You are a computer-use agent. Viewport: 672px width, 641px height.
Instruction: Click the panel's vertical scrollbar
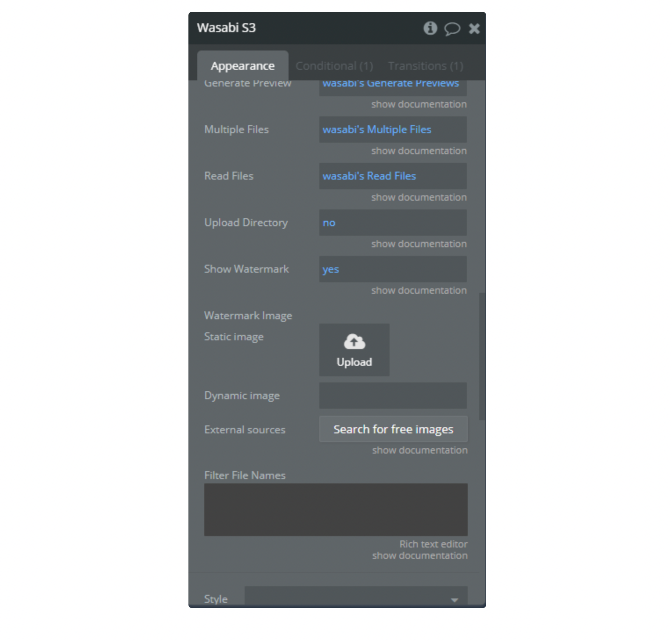(482, 357)
